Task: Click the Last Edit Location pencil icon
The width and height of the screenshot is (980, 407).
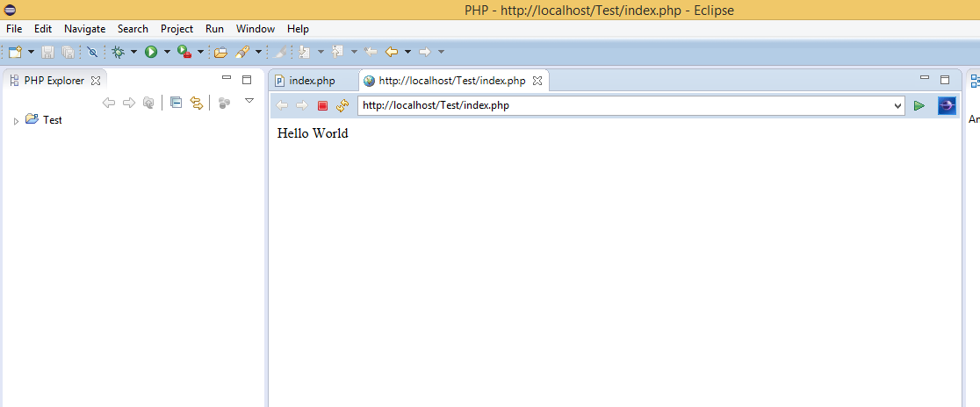Action: coord(281,53)
